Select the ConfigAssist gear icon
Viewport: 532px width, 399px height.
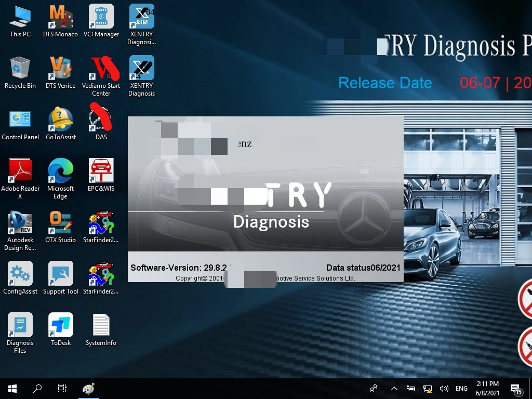(20, 274)
